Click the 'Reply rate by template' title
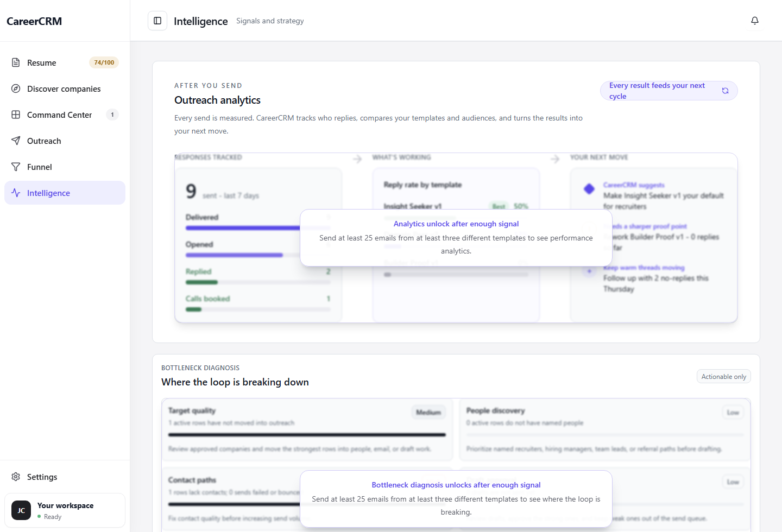This screenshot has width=782, height=532. (422, 185)
